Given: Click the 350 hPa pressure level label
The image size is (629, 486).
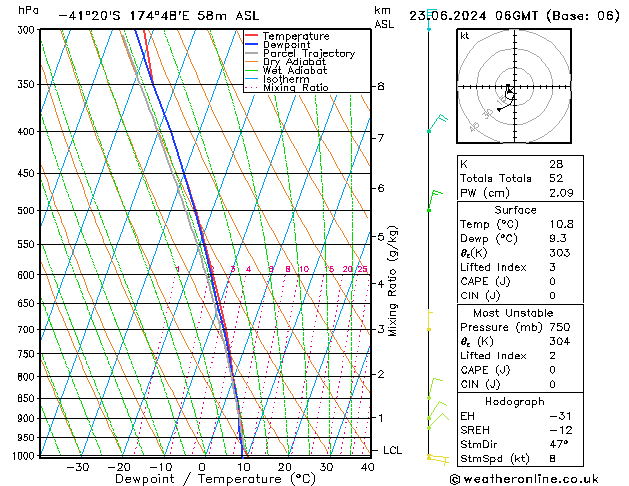Looking at the screenshot, I should tap(28, 85).
